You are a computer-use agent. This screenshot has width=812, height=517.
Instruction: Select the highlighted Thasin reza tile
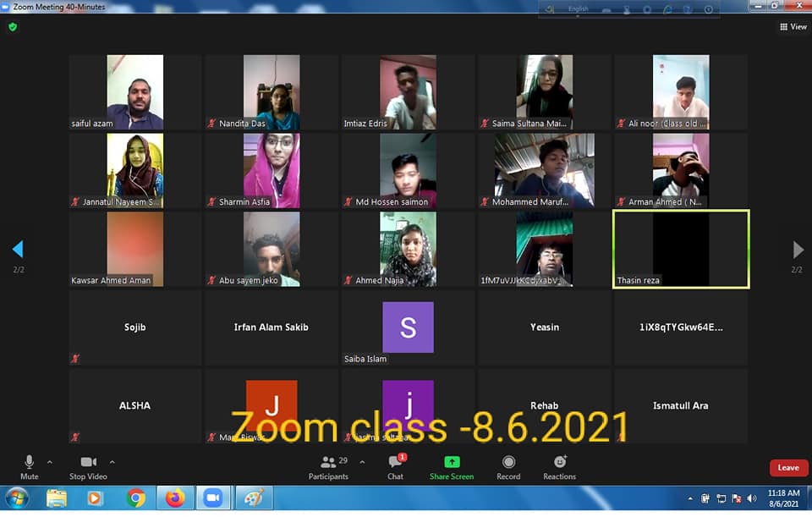681,249
